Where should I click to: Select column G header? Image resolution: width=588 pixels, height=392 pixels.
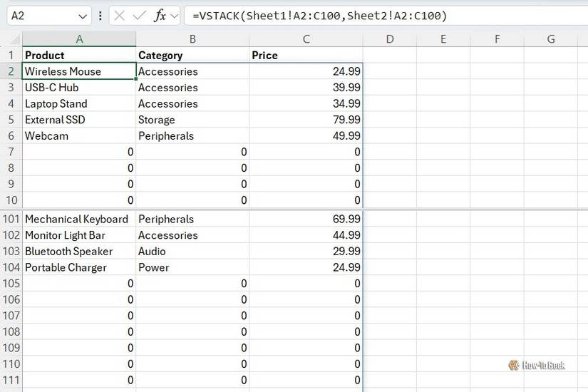pyautogui.click(x=550, y=39)
